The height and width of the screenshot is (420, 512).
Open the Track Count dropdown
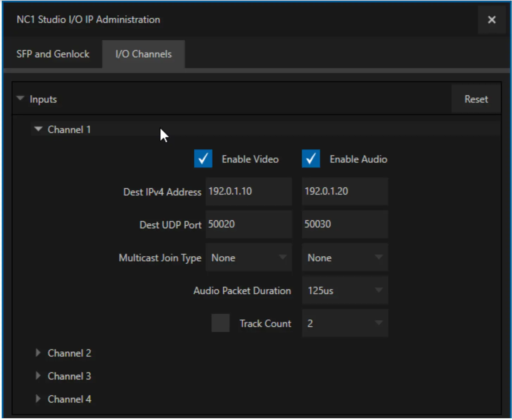point(344,323)
